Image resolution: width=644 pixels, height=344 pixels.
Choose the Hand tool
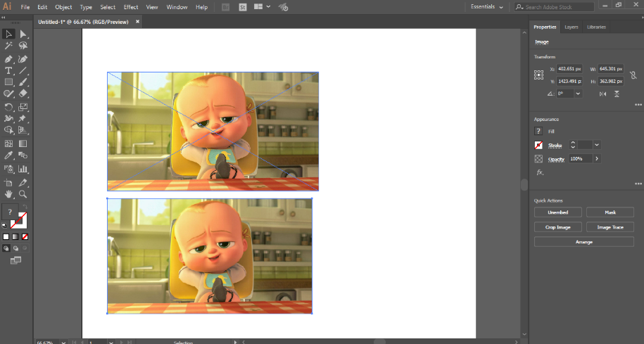(8, 194)
